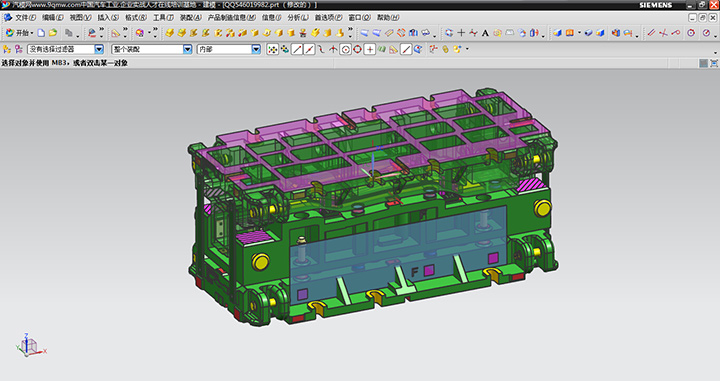Image resolution: width=720 pixels, height=381 pixels.
Task: Click the New file icon
Action: point(41,33)
